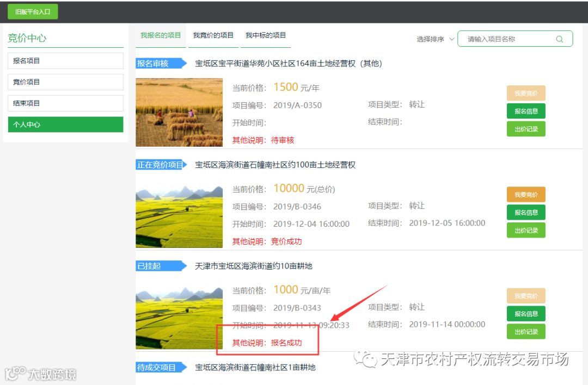Click 出价记录 for project 2019/A-0350
This screenshot has height=385, width=588.
click(526, 129)
